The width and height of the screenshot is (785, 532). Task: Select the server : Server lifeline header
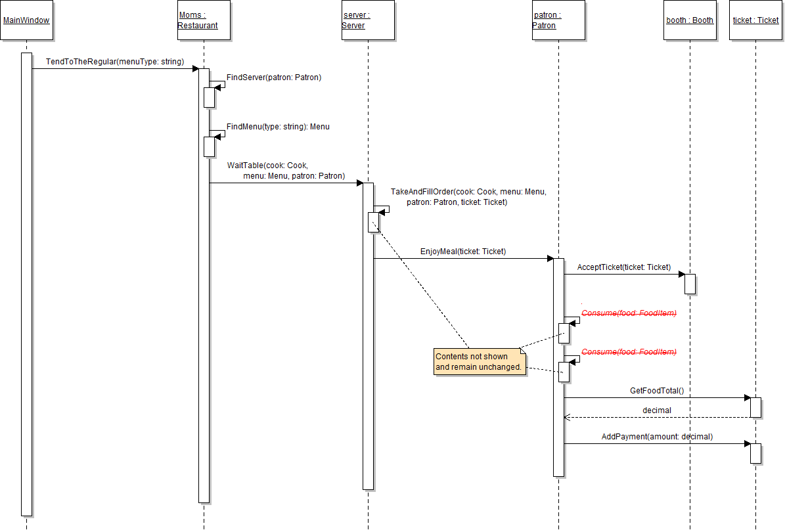[x=368, y=20]
